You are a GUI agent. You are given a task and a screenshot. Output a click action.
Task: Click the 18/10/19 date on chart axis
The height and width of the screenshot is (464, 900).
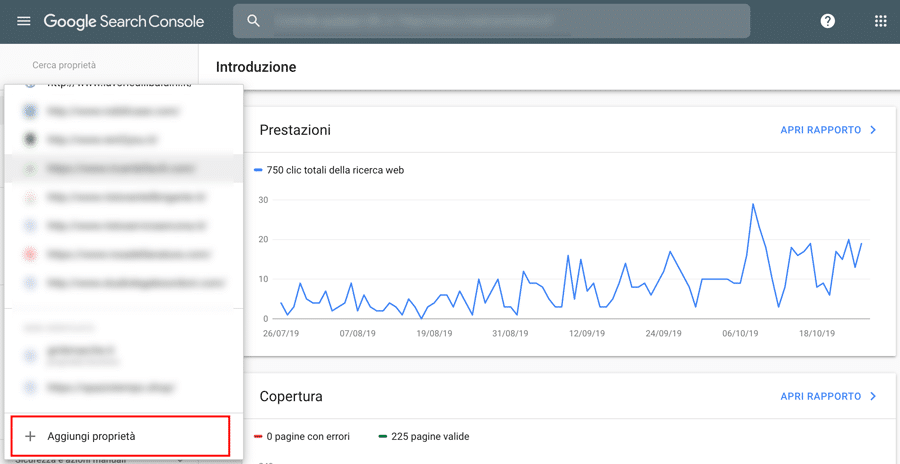(818, 333)
